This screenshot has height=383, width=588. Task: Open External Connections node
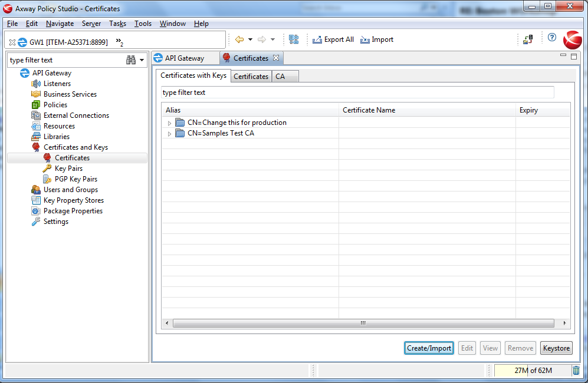point(76,115)
